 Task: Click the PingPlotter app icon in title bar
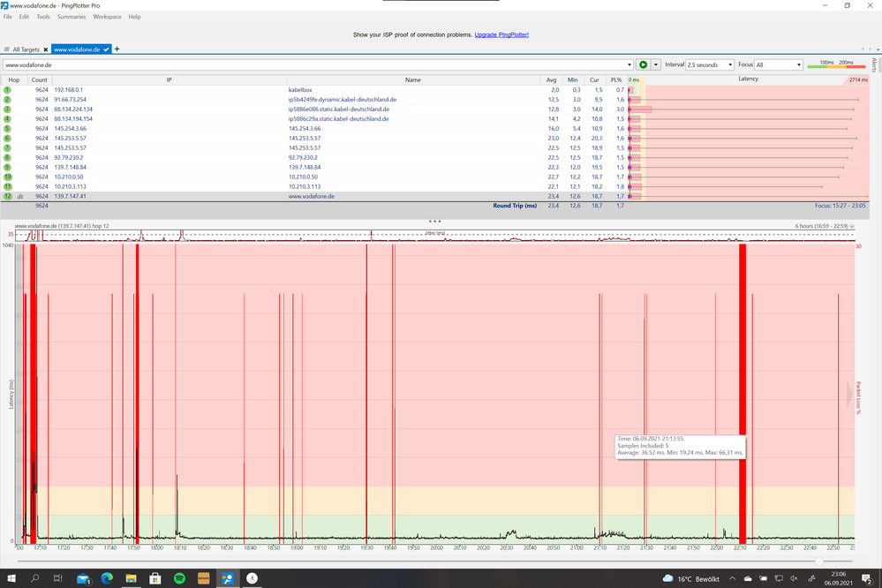6,4
